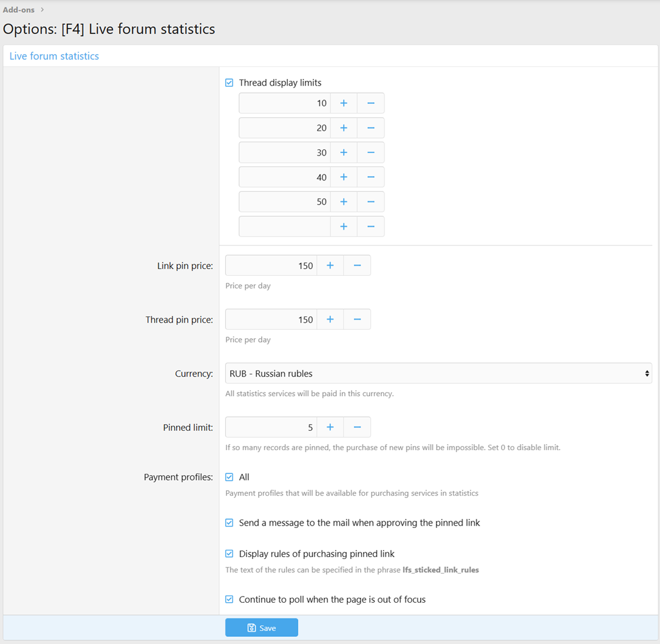Decrease the Pinned limit value

pyautogui.click(x=357, y=428)
